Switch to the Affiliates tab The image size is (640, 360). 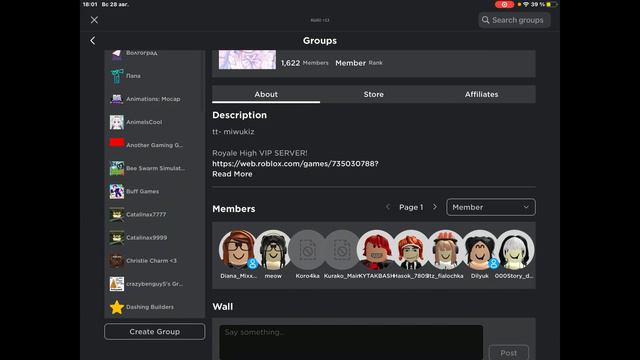click(482, 94)
